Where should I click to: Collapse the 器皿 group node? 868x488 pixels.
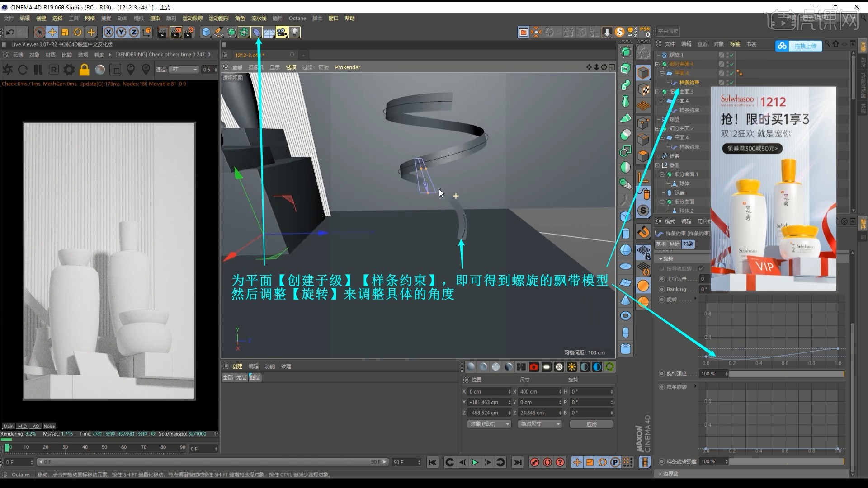[x=658, y=165]
